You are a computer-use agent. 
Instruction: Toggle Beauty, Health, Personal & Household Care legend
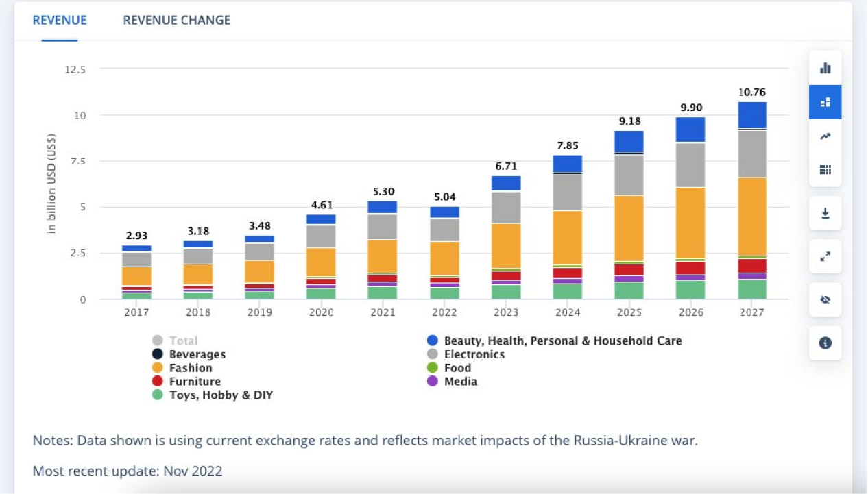tap(562, 341)
